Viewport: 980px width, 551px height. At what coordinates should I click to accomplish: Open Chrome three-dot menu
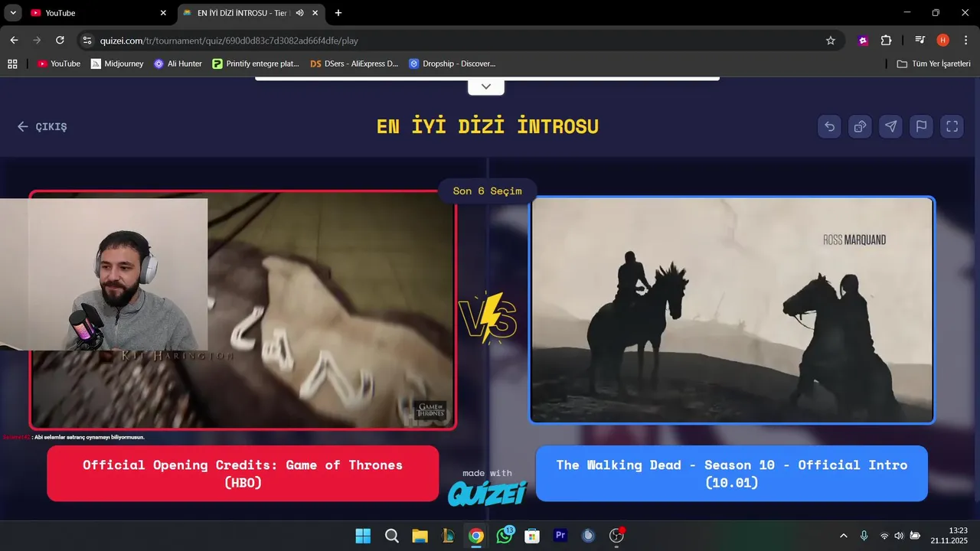(965, 41)
